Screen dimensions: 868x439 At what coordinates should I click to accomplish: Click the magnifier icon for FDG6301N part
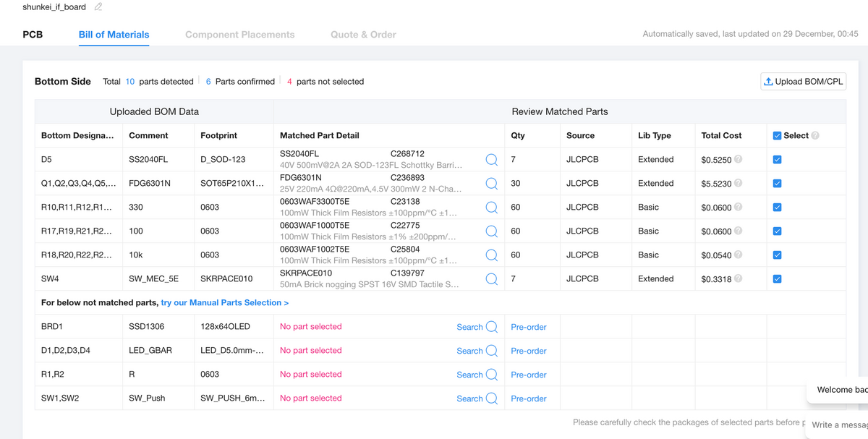(491, 184)
